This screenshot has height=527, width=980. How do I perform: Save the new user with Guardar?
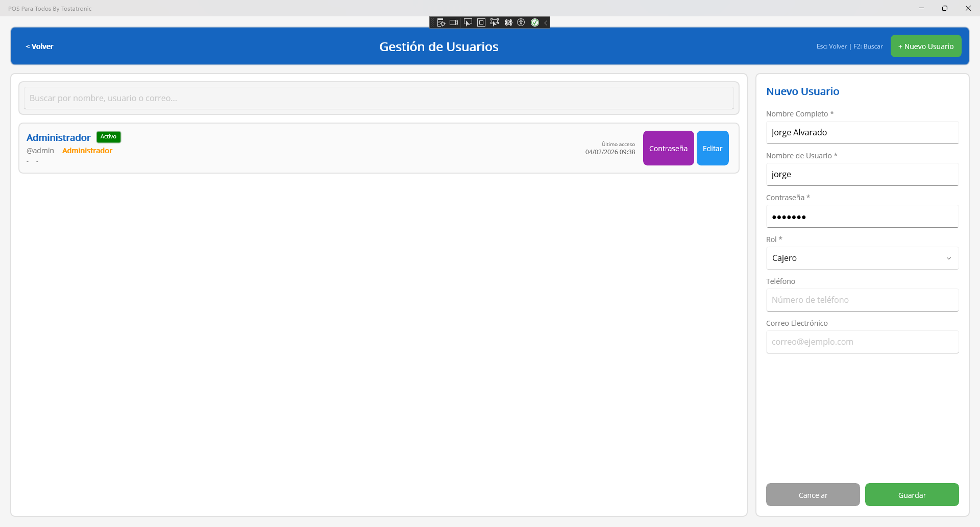pyautogui.click(x=912, y=495)
